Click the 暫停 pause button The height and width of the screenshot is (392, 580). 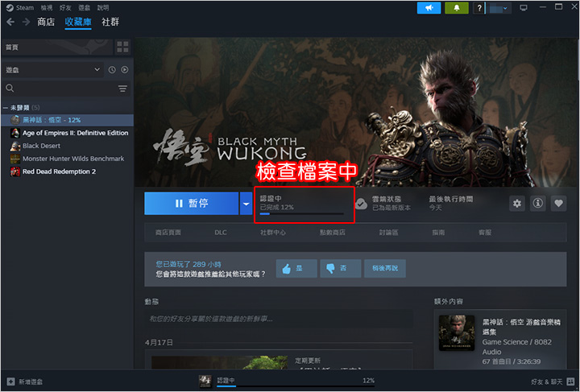tap(191, 204)
